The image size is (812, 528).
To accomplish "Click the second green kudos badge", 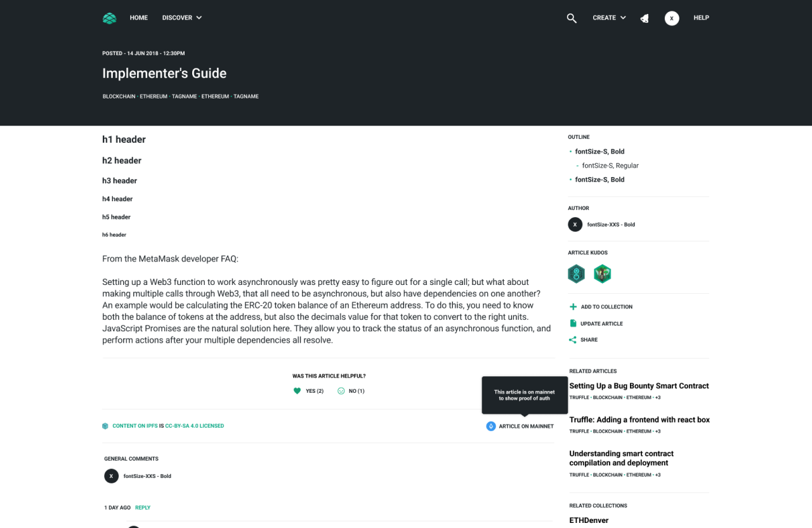I will (x=602, y=274).
